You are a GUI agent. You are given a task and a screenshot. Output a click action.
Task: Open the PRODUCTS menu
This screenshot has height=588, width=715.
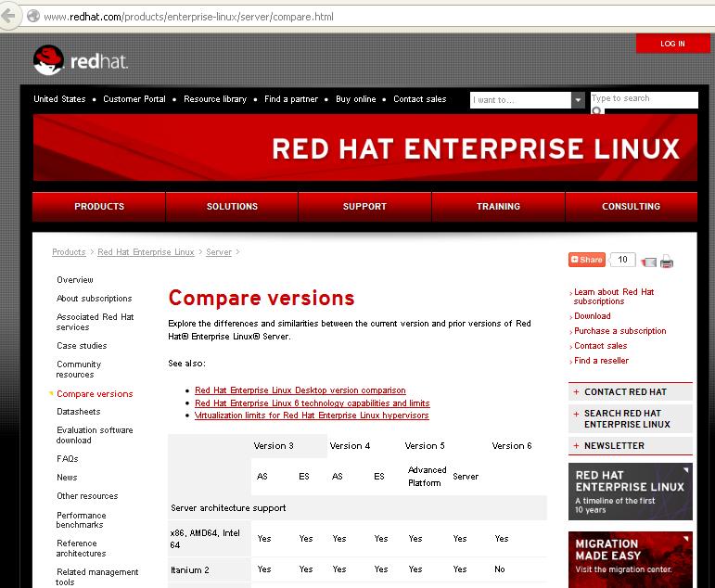pos(99,206)
